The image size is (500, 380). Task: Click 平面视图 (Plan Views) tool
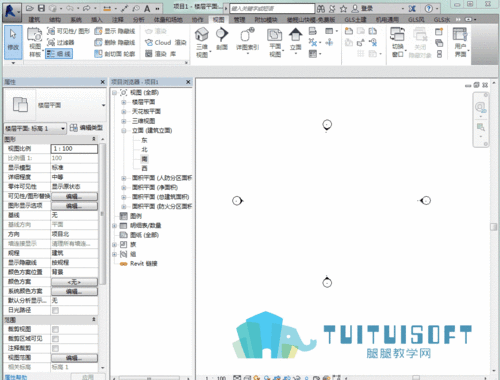click(275, 43)
